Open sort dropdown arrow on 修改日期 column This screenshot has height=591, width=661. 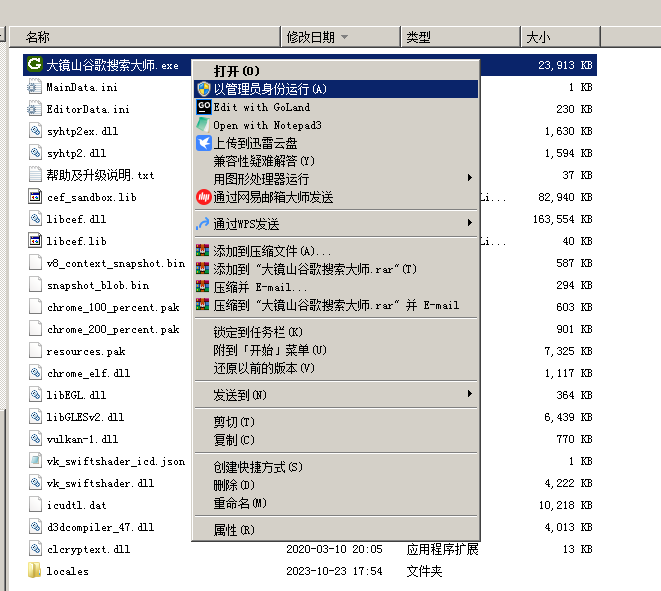pos(345,38)
